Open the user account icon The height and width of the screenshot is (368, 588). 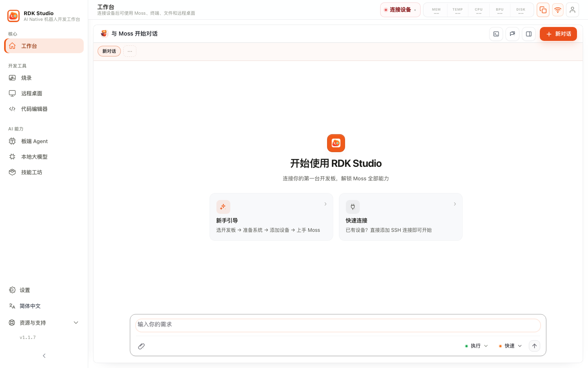pos(572,10)
